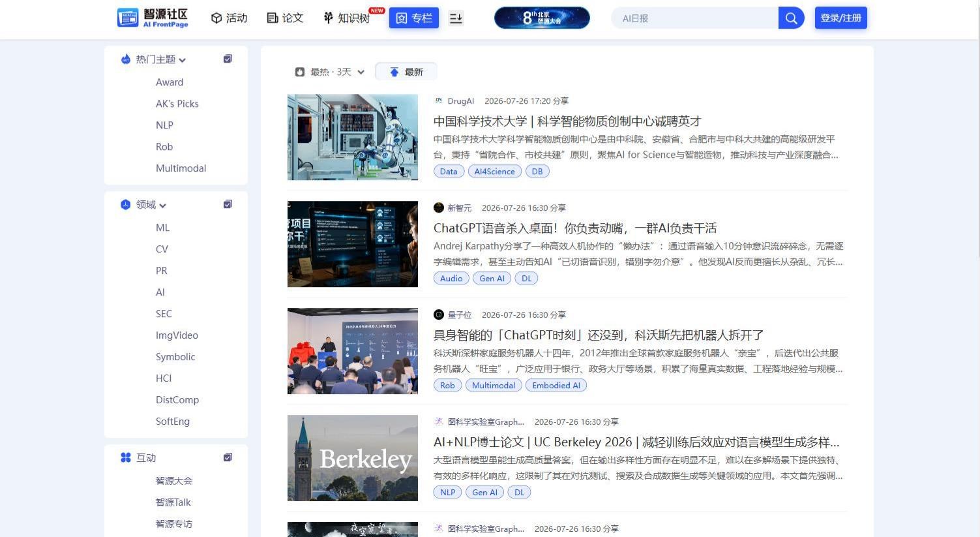Select Rob in 热门主题 list

(164, 147)
